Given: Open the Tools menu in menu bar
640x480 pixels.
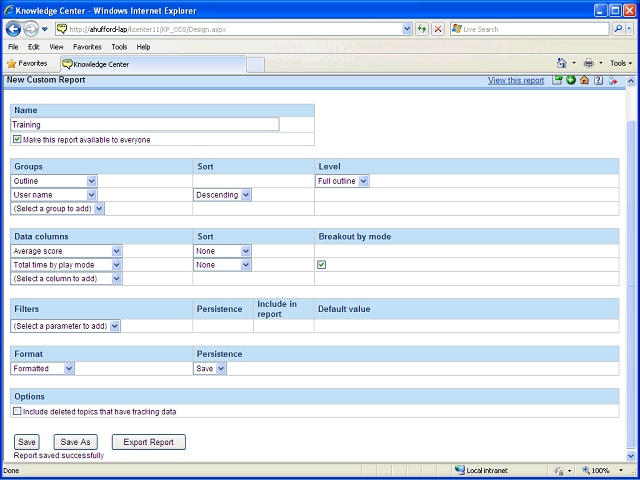Looking at the screenshot, I should pyautogui.click(x=119, y=47).
